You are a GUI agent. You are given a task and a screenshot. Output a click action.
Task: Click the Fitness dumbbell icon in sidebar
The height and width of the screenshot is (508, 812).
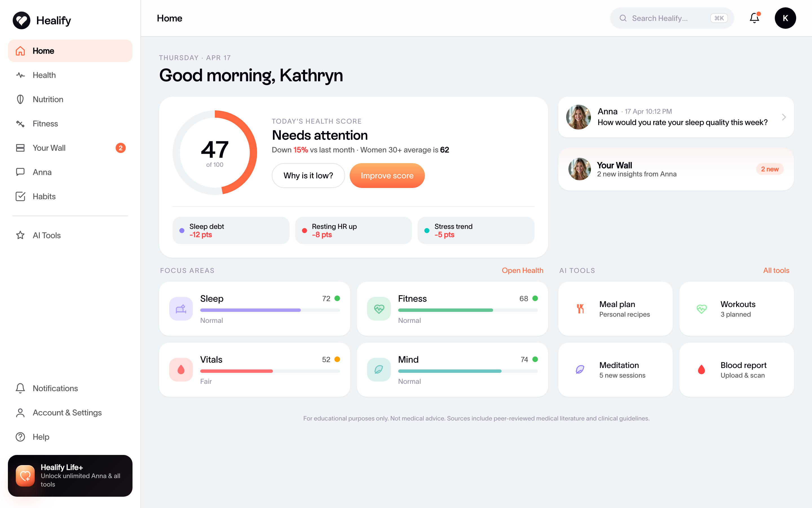tap(21, 124)
